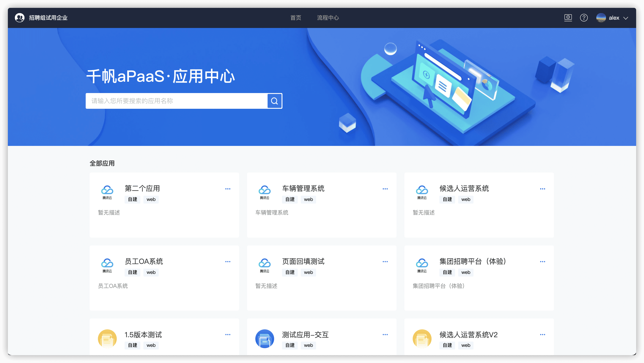This screenshot has width=644, height=363.
Task: Click the enterprise logo icon in header
Action: 20,18
